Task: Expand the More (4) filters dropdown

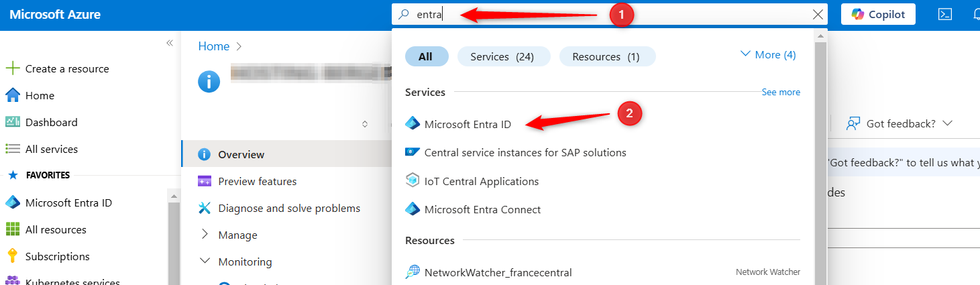Action: (768, 55)
